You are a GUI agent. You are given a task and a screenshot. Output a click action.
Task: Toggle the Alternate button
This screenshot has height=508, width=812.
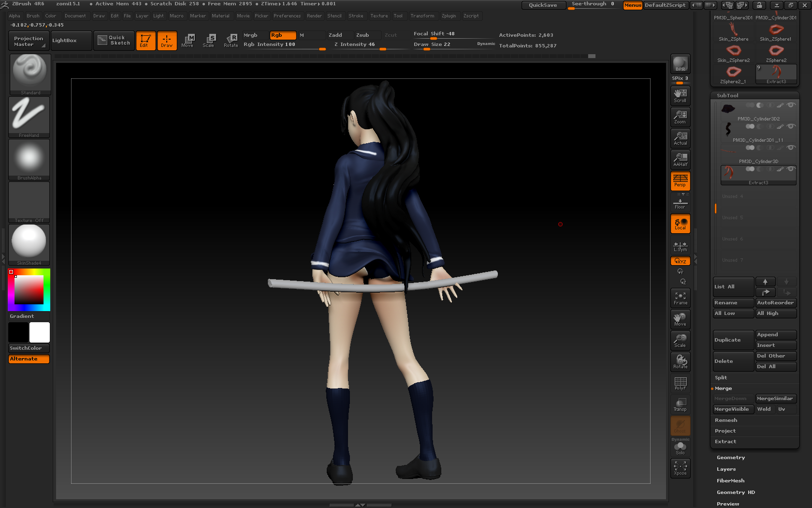click(29, 359)
